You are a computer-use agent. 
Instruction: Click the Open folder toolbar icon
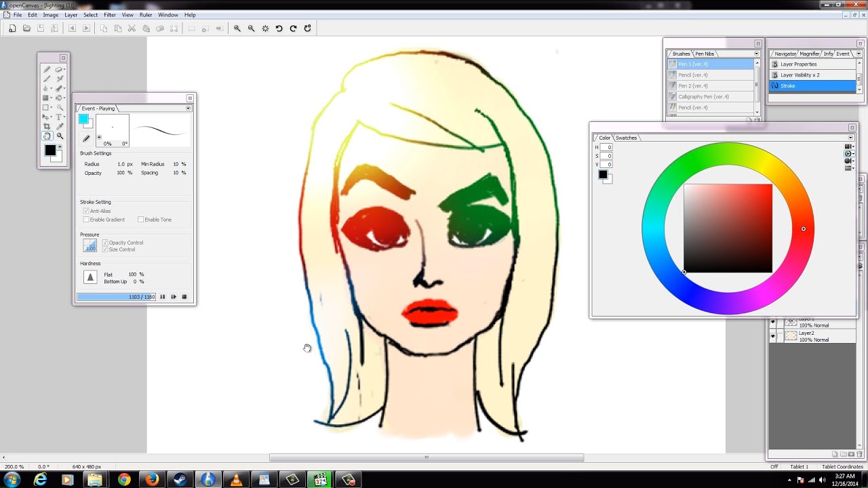pos(26,28)
